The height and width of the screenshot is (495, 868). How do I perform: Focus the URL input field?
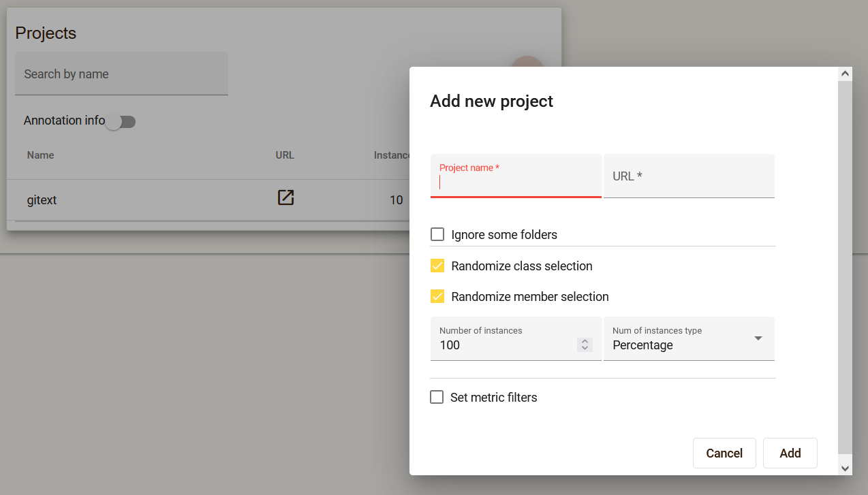(x=689, y=176)
